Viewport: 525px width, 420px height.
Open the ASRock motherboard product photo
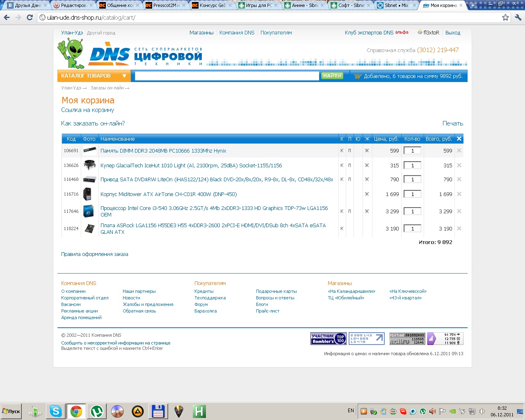tap(89, 228)
